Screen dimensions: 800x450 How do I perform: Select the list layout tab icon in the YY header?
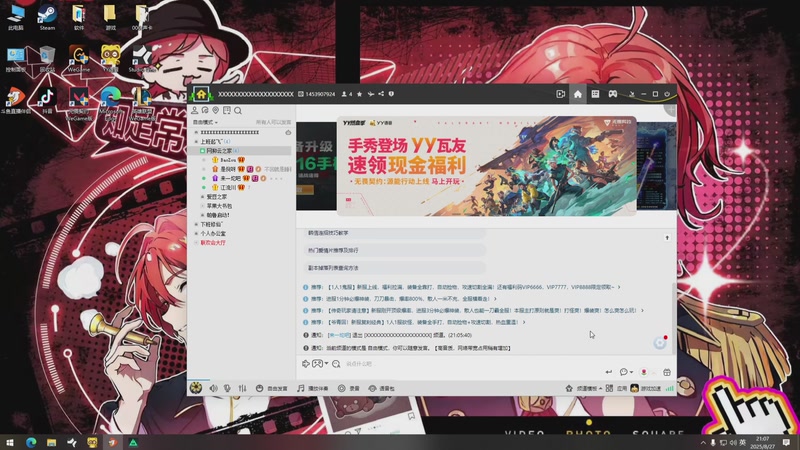point(595,94)
